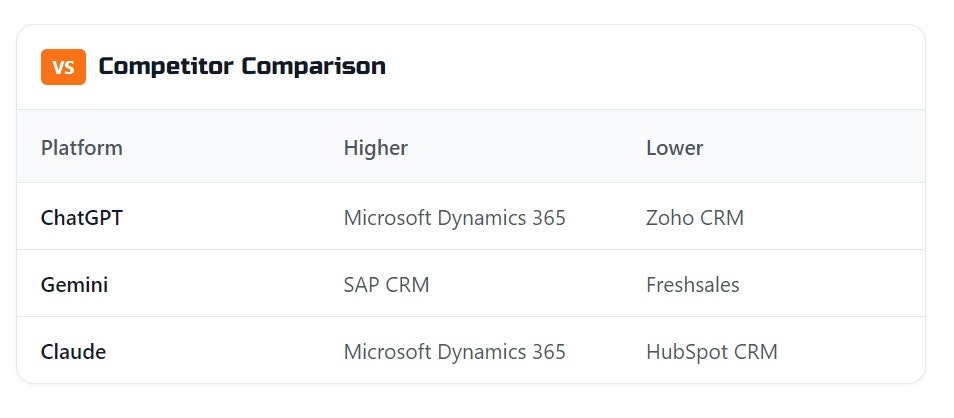Select the SAP CRM cell
The image size is (954, 418).
click(386, 285)
